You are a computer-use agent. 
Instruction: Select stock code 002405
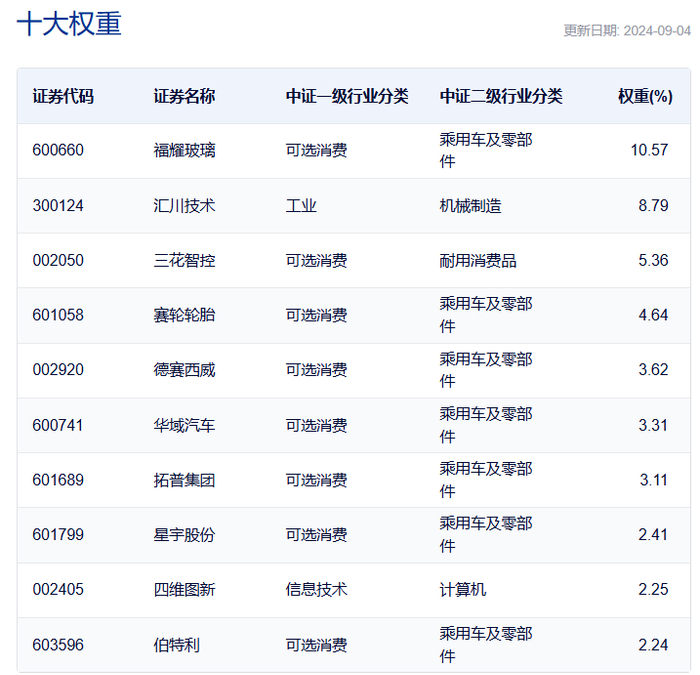coord(58,590)
